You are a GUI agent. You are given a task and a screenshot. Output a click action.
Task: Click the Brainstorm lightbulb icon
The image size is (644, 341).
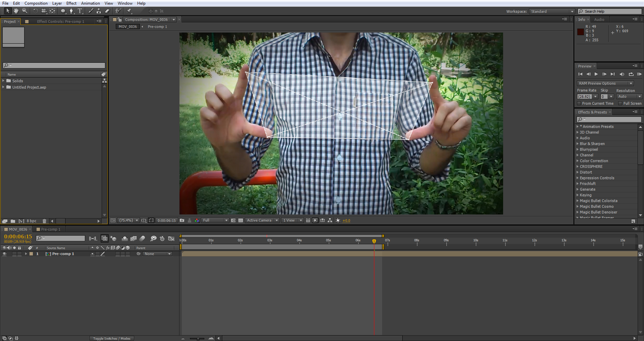pos(153,238)
